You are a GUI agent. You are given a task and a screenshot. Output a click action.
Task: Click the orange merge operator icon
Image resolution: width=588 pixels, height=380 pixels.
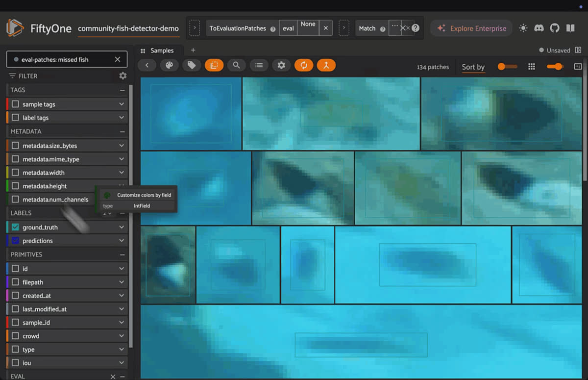(x=326, y=65)
